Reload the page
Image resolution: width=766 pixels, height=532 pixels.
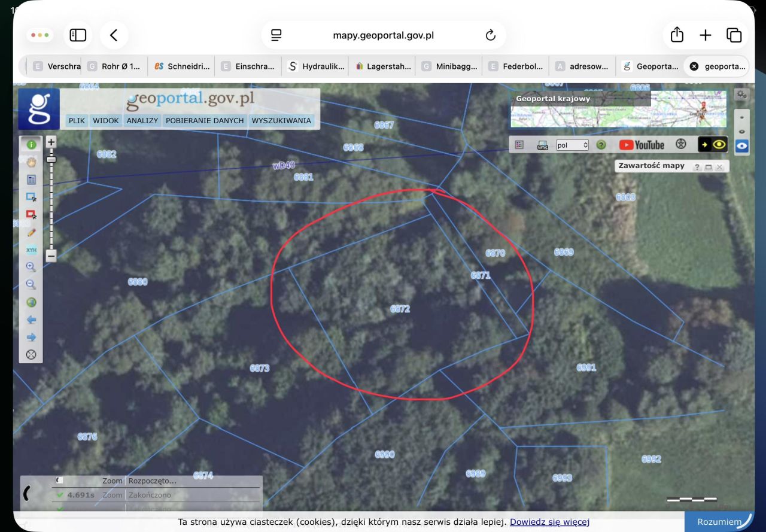491,35
